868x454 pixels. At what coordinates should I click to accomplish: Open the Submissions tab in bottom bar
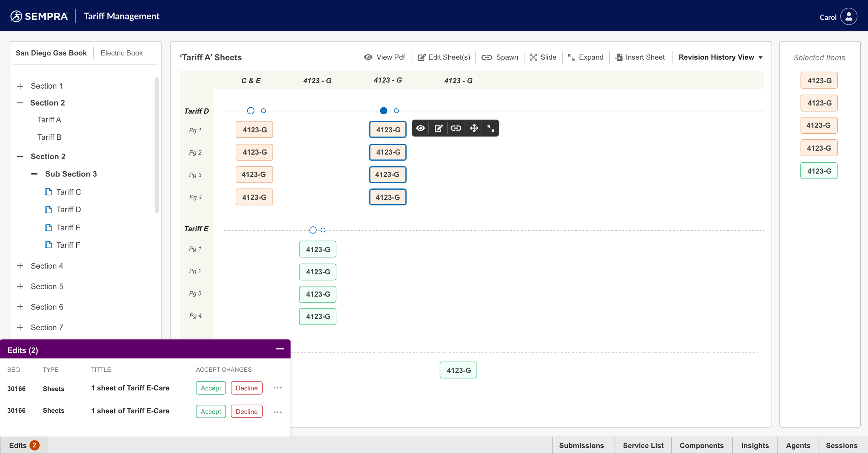[581, 445]
